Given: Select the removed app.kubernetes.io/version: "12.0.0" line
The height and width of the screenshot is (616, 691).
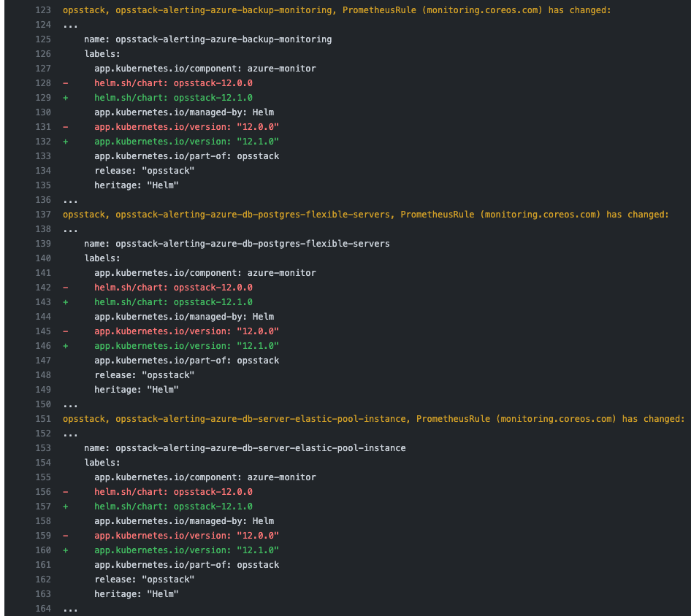Looking at the screenshot, I should [186, 126].
